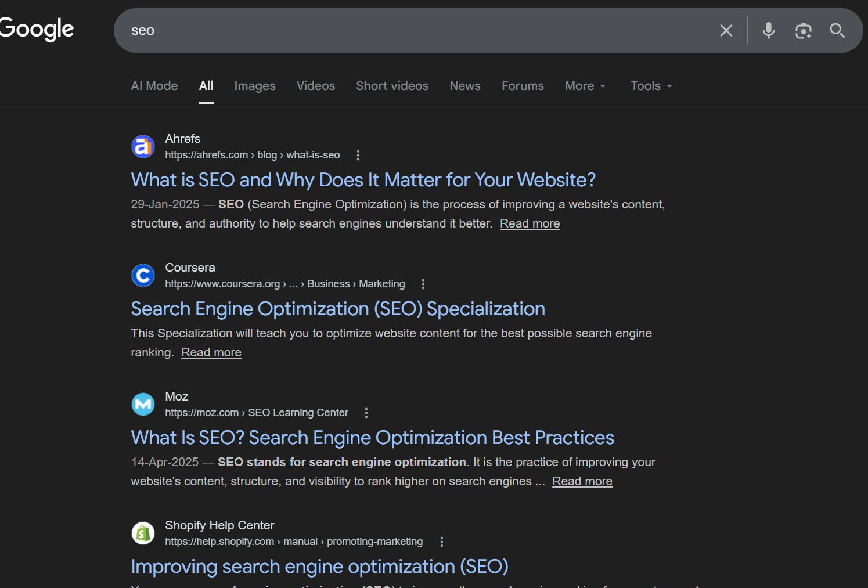Viewport: 868px width, 588px height.
Task: Open the three-dot menu on the Ahrefs result
Action: click(358, 155)
